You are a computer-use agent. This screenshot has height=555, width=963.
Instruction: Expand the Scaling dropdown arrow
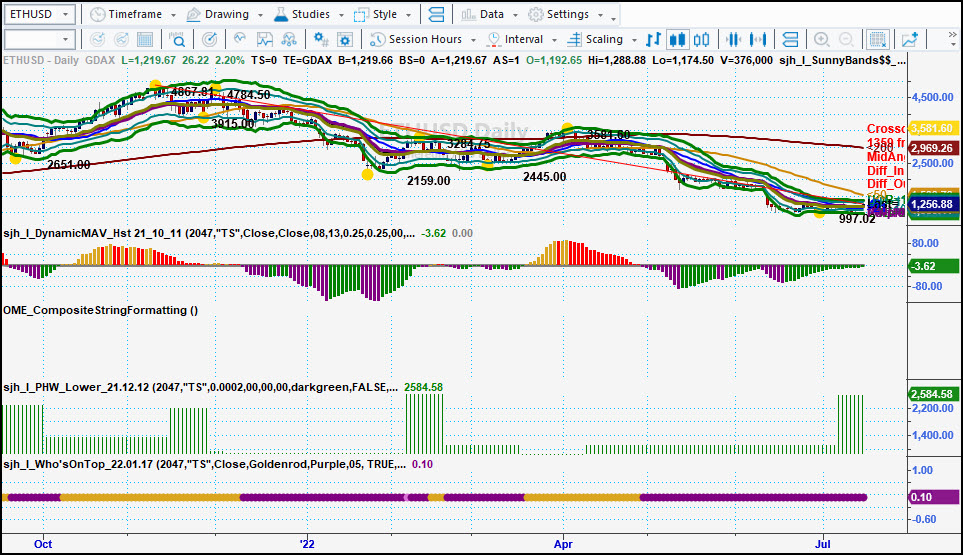pyautogui.click(x=634, y=40)
